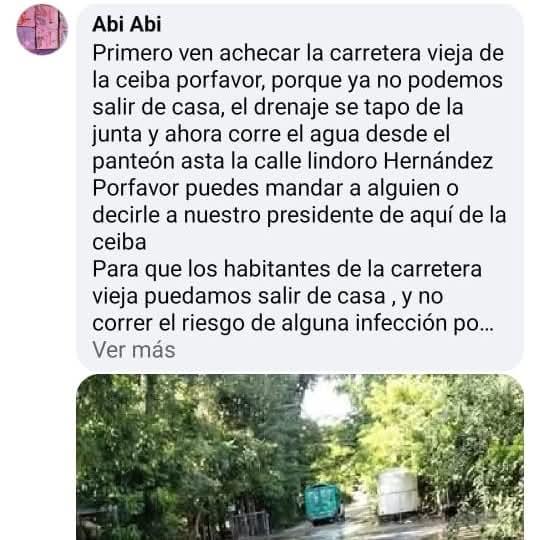Click 'Hernández' in the comment text

coord(438,162)
